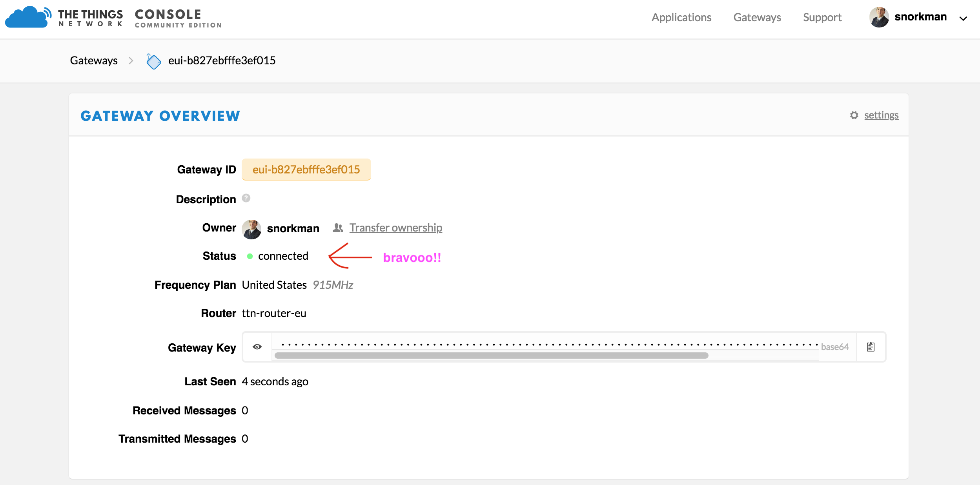Click the owner name snorkman text

pos(293,228)
